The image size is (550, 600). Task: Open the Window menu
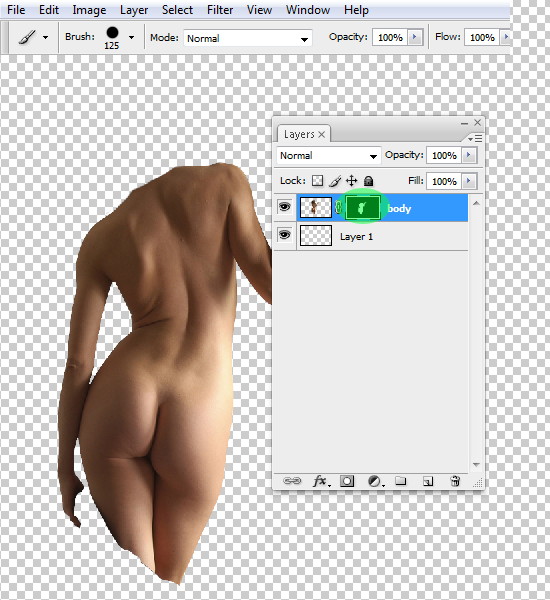[308, 10]
